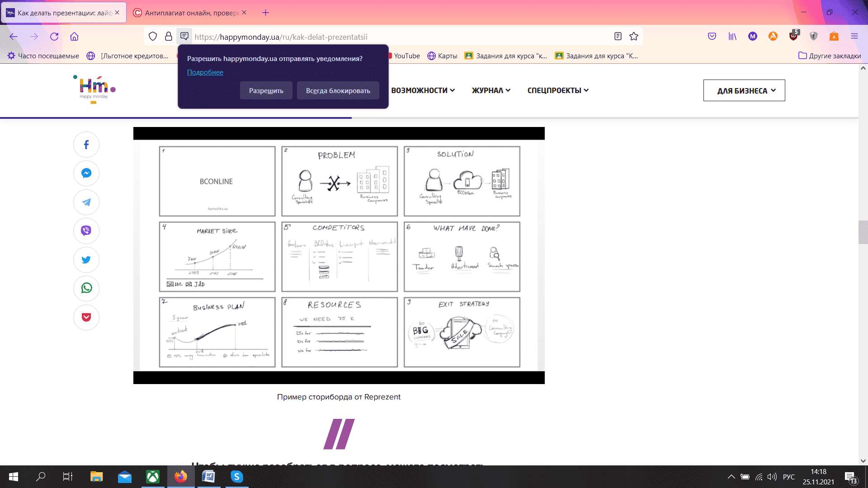Open a new browser tab
This screenshot has width=868, height=488.
click(x=265, y=13)
